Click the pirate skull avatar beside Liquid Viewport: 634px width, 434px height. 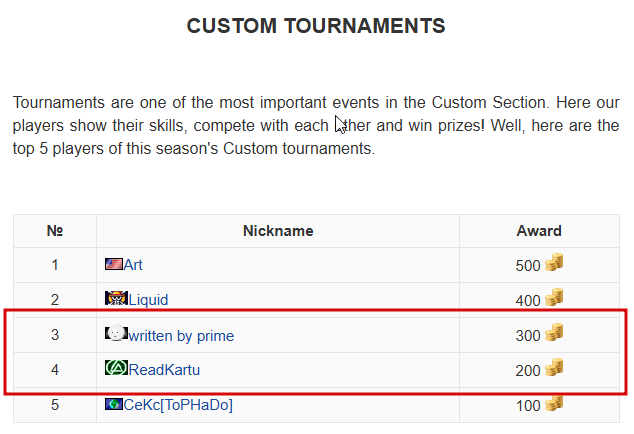click(x=116, y=299)
